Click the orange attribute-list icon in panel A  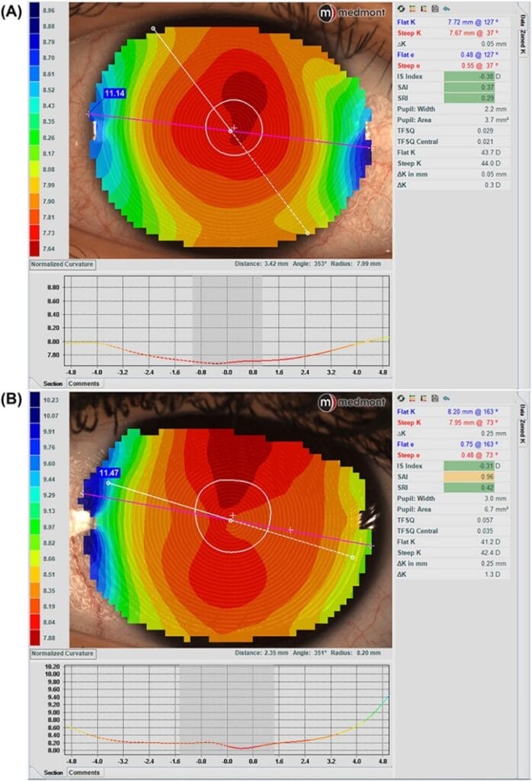(412, 9)
